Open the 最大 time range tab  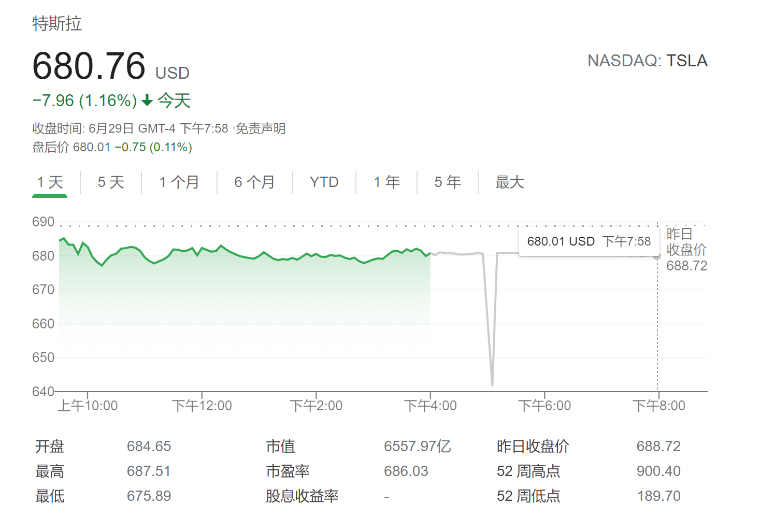coord(510,182)
